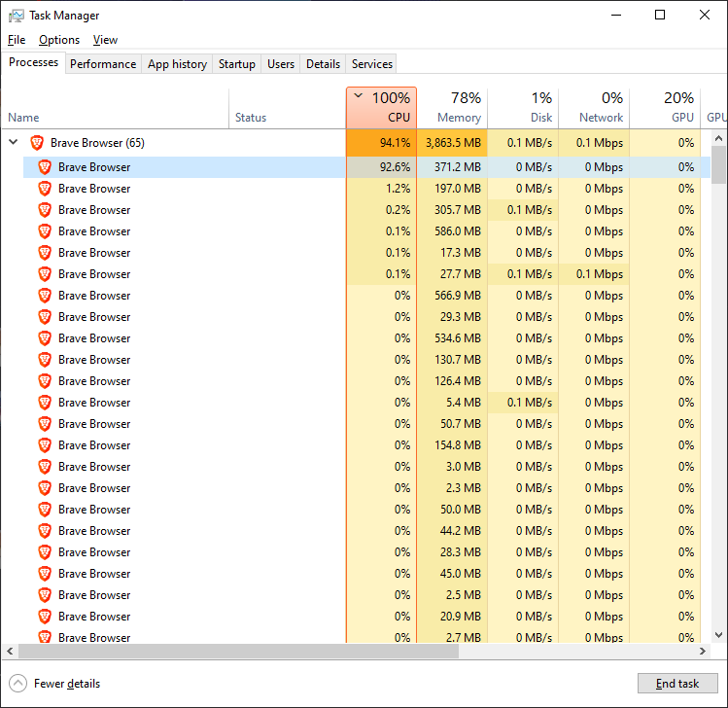This screenshot has height=708, width=728.
Task: Select the process row using 45.0 MB
Action: click(x=366, y=573)
